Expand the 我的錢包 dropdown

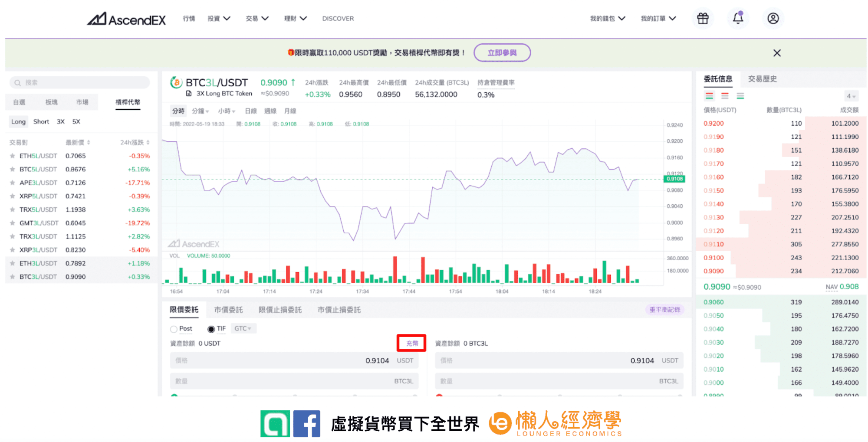608,19
